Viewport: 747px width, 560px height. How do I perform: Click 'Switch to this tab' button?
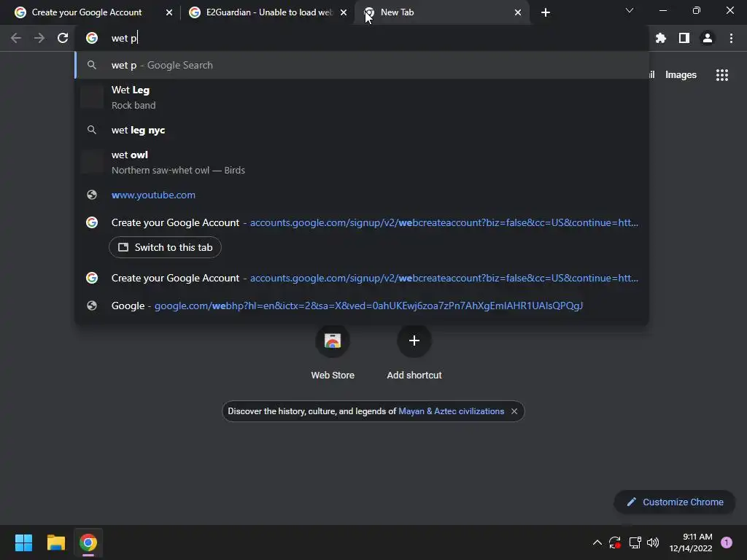(x=165, y=247)
